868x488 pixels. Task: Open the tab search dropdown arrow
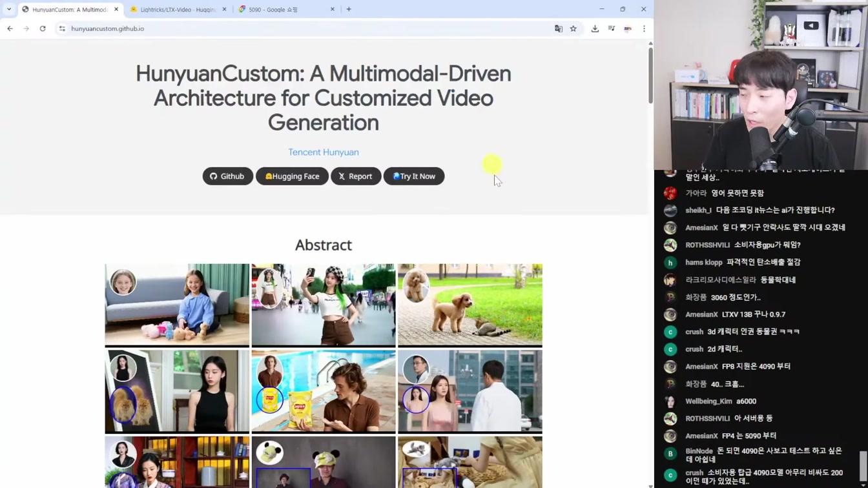click(x=9, y=9)
